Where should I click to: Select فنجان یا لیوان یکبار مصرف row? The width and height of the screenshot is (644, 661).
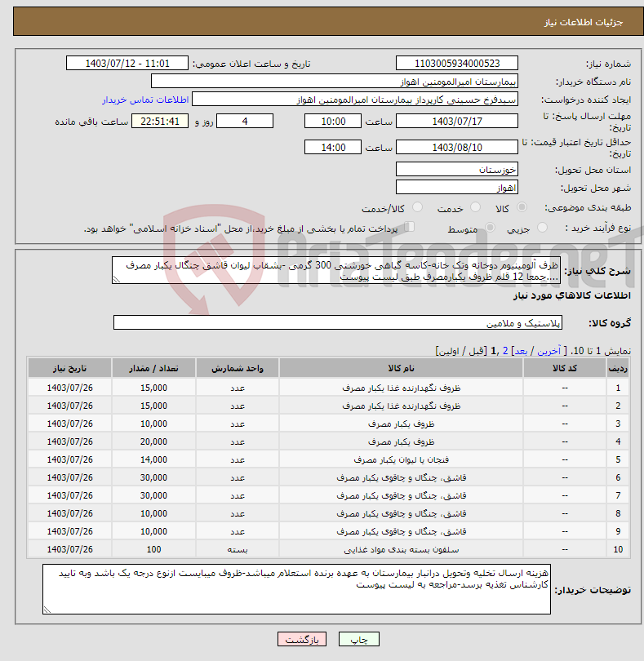[x=329, y=459]
